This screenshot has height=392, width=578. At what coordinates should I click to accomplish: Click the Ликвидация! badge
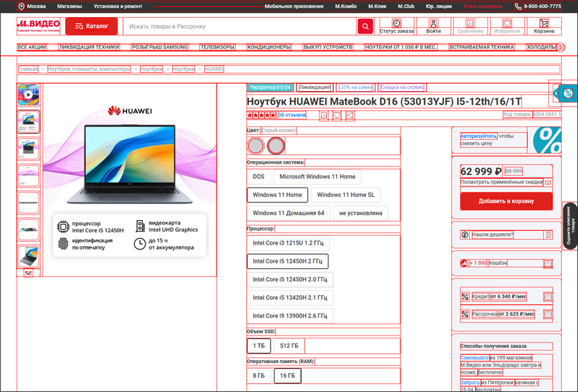315,88
